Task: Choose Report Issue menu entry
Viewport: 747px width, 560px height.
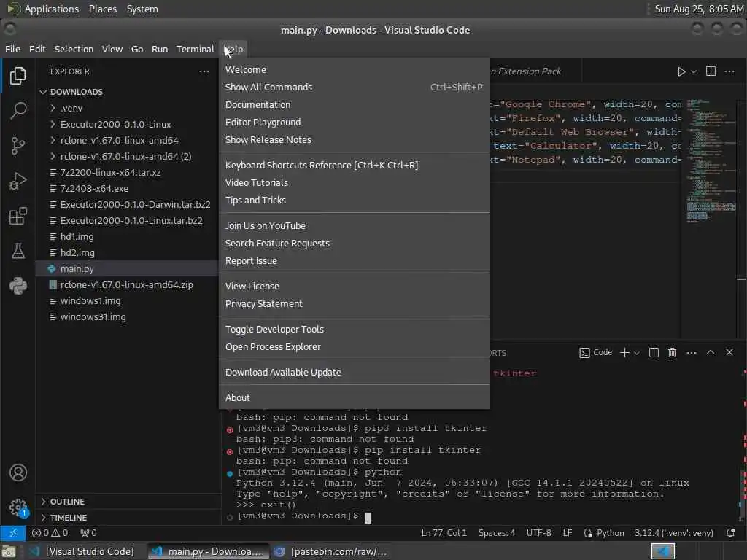Action: tap(355, 261)
